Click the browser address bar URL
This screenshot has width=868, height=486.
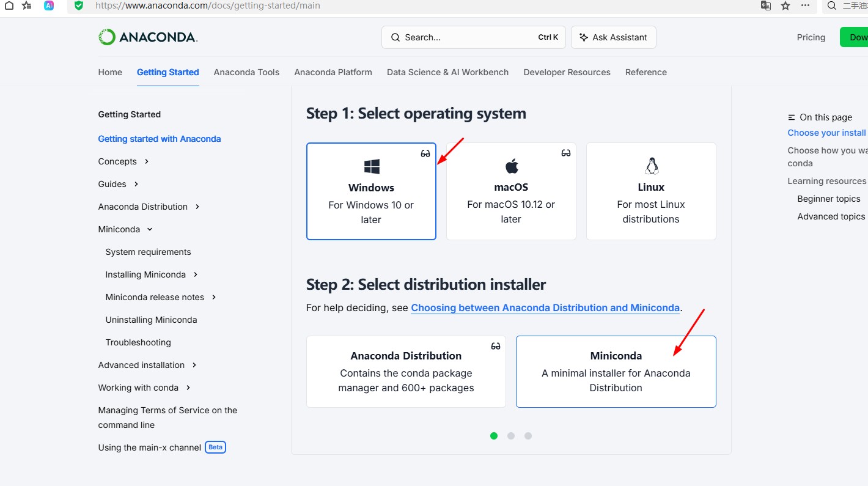click(208, 6)
